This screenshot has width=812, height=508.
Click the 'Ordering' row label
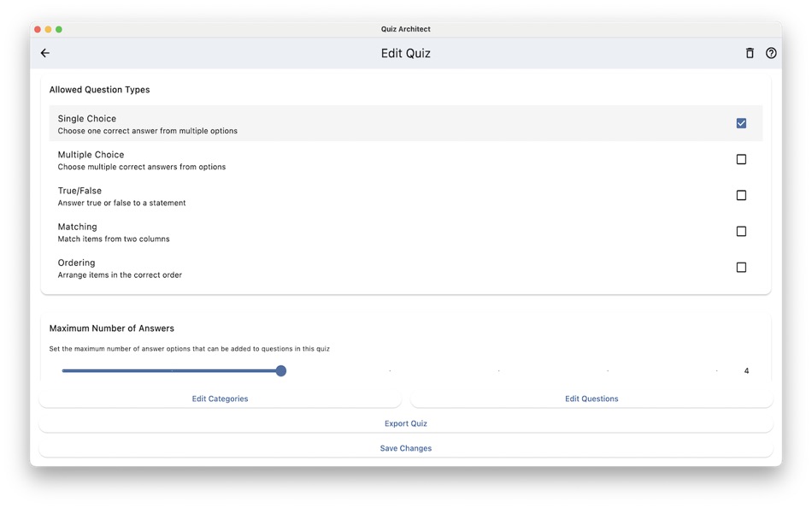coord(76,263)
